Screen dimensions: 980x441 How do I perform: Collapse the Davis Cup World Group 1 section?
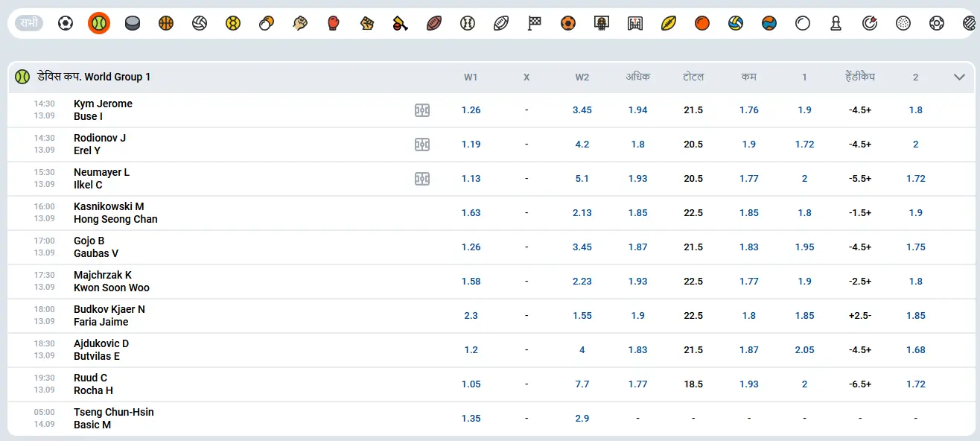959,77
